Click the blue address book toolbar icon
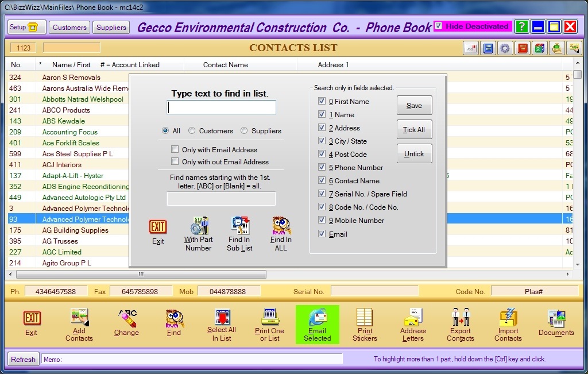The height and width of the screenshot is (374, 588). click(x=488, y=48)
